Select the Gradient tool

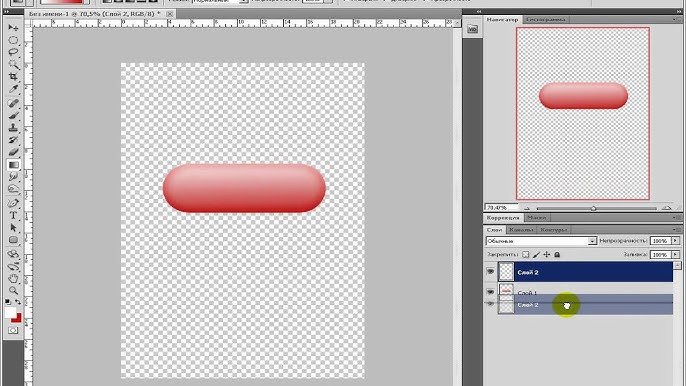[13, 165]
